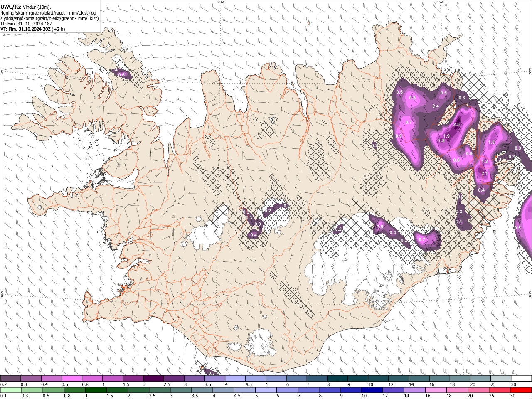Click bottom-row pale green swatch between 0.1 and 0.3
532x399 pixels.
tap(11, 390)
